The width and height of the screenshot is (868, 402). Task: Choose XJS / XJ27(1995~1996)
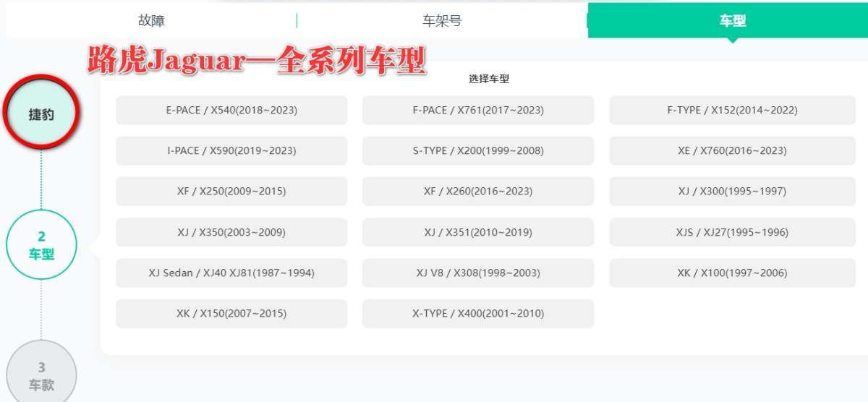tap(732, 233)
